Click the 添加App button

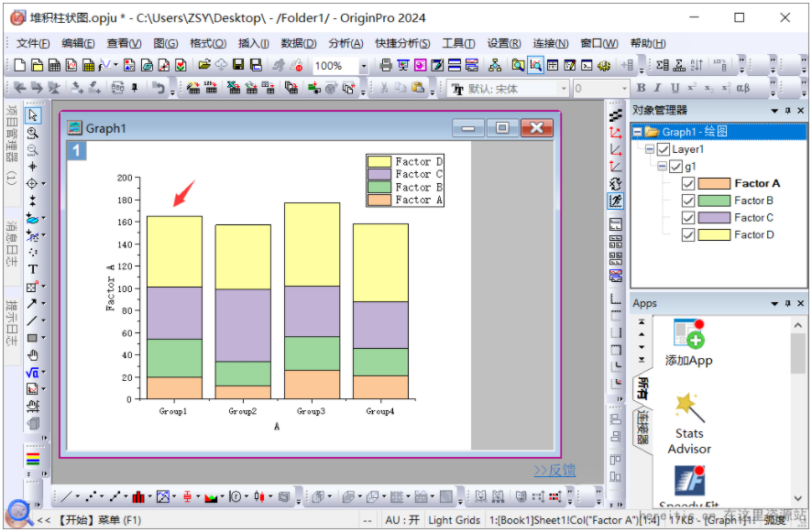[x=689, y=342]
